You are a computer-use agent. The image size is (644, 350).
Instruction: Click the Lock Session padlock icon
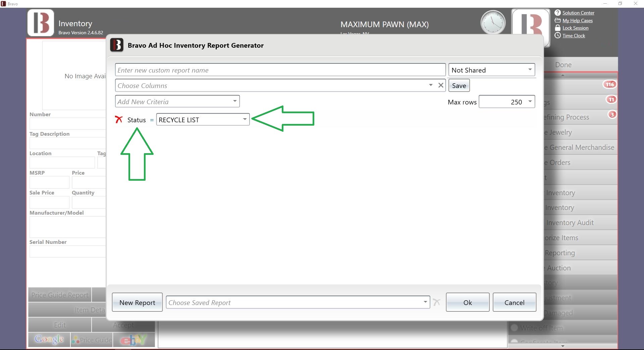tap(557, 28)
